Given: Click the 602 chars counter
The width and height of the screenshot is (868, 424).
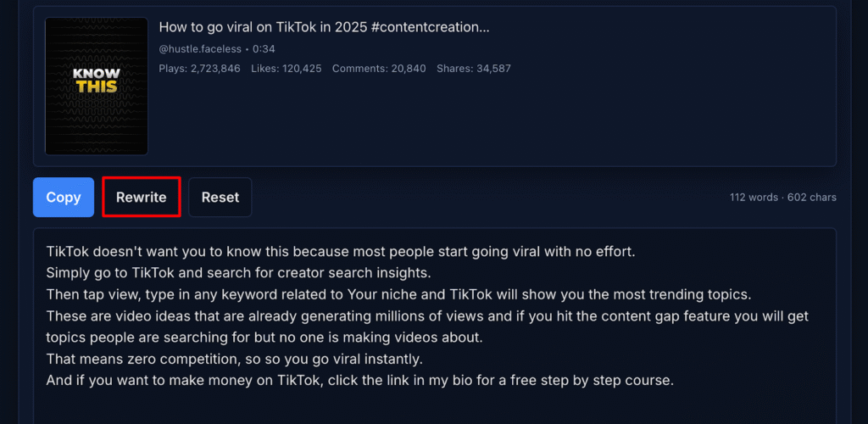Looking at the screenshot, I should pyautogui.click(x=812, y=198).
